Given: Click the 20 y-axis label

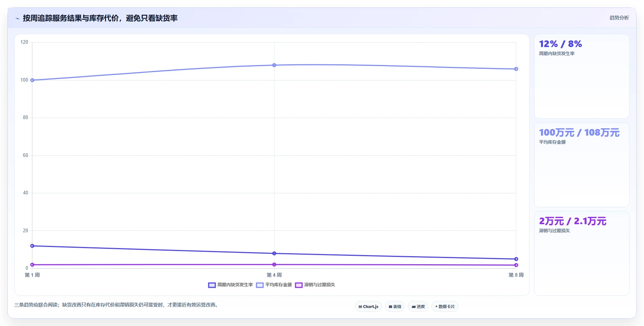Looking at the screenshot, I should [x=25, y=231].
